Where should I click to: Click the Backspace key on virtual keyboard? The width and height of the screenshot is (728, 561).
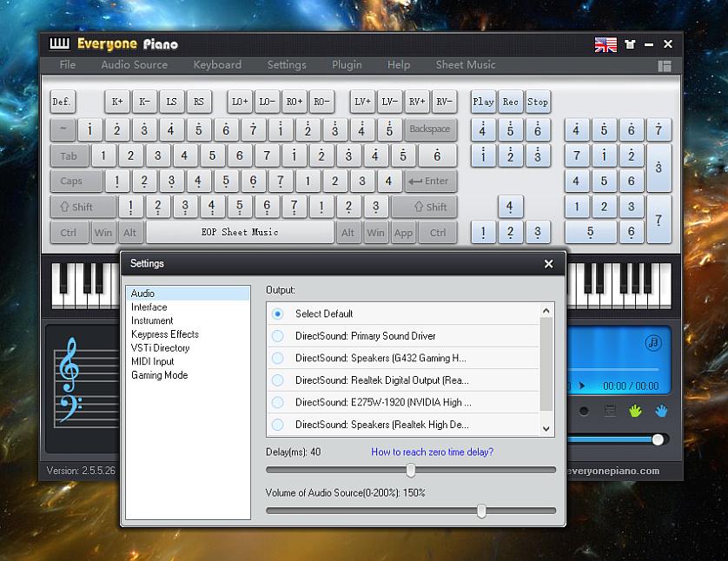pos(430,129)
